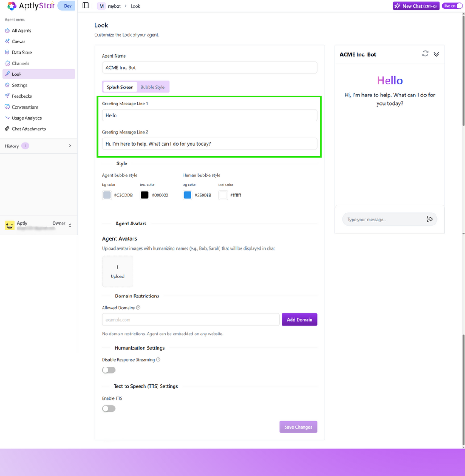Click Add Domain
Image resolution: width=465 pixels, height=476 pixels.
(x=299, y=319)
